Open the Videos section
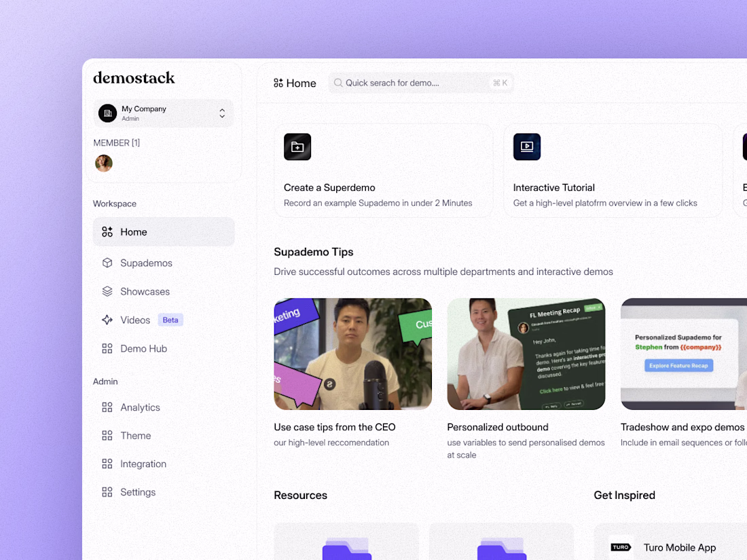The height and width of the screenshot is (560, 747). click(x=135, y=320)
